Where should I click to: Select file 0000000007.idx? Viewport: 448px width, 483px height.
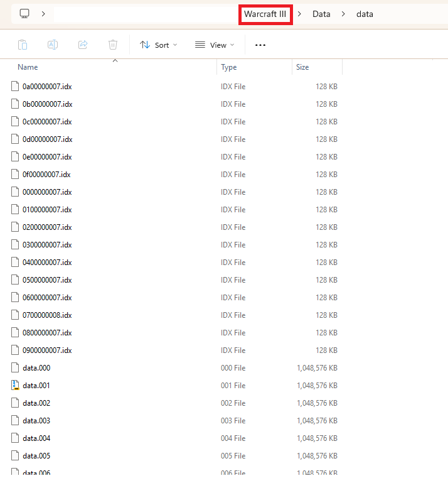47,192
